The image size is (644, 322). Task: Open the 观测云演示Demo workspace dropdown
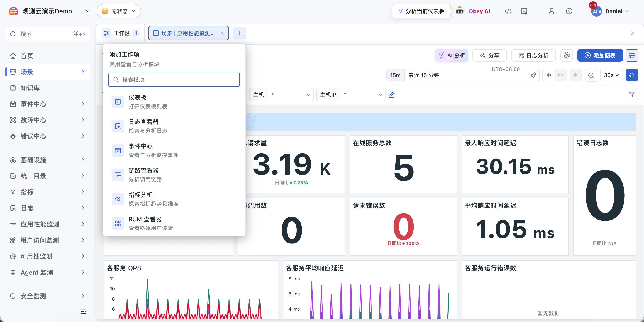49,11
